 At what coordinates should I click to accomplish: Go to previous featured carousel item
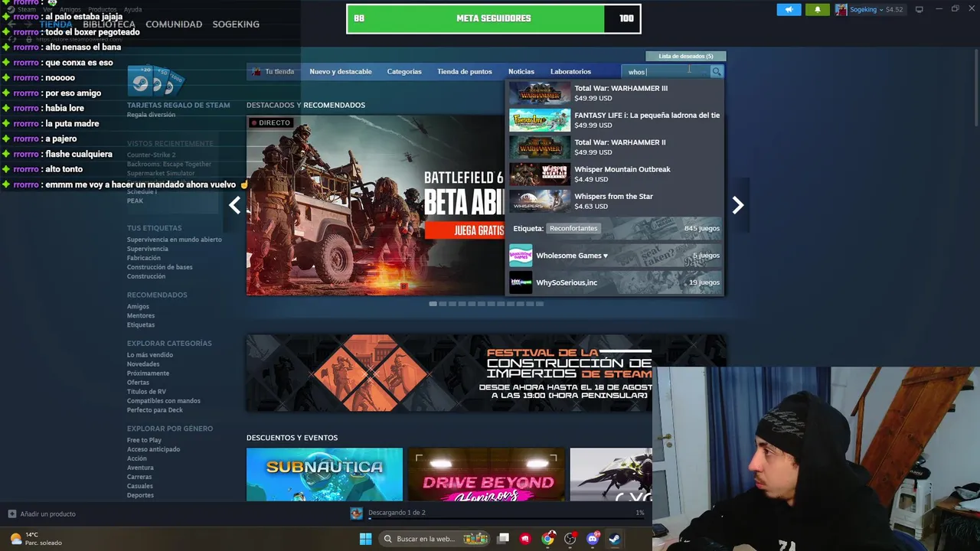click(x=234, y=205)
